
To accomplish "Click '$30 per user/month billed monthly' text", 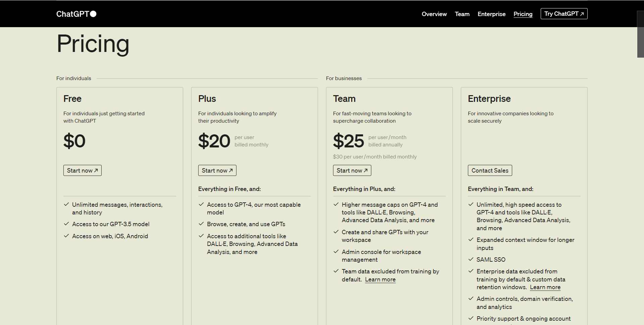I will pos(375,157).
